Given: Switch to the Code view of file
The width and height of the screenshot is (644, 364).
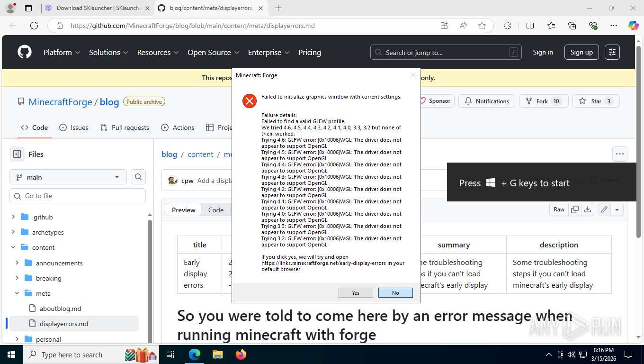Looking at the screenshot, I should (216, 210).
